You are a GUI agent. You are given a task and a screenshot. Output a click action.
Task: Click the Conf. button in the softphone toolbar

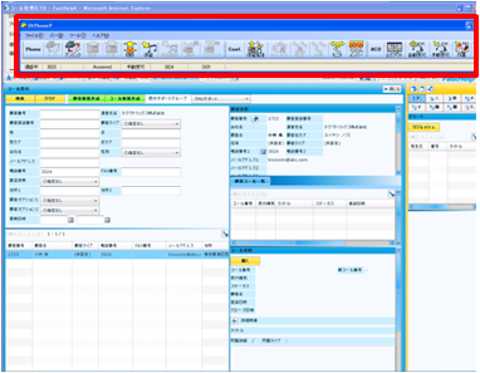(234, 49)
